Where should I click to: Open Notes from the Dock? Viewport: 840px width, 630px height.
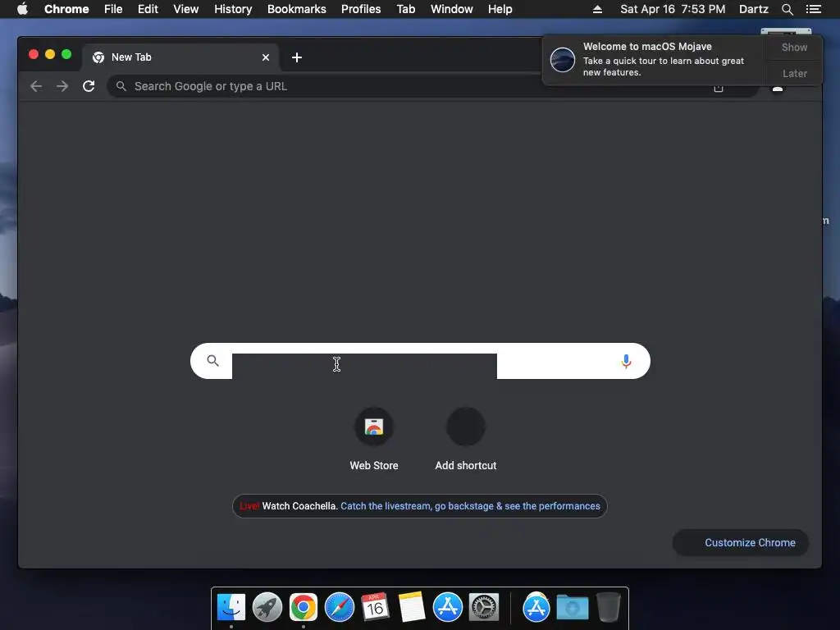pyautogui.click(x=412, y=608)
